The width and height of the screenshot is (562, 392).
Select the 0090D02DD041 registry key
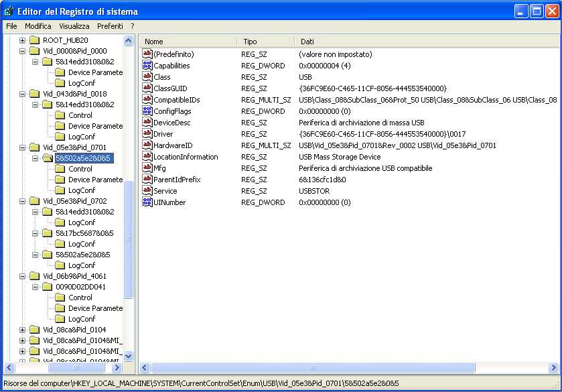pyautogui.click(x=80, y=287)
